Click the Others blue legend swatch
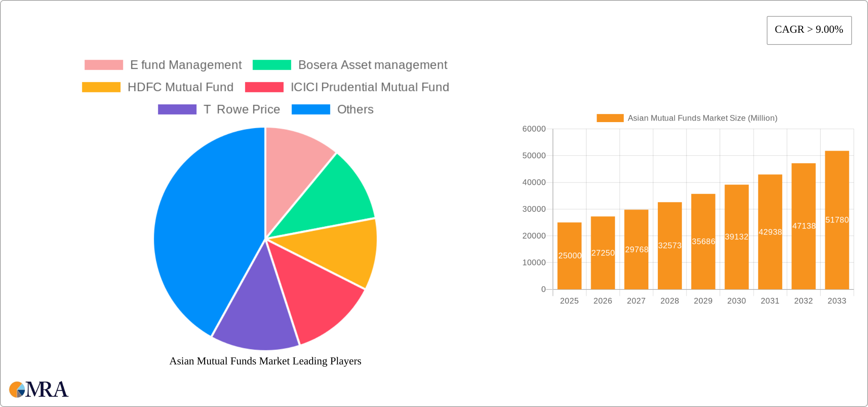Image resolution: width=868 pixels, height=407 pixels. [311, 110]
